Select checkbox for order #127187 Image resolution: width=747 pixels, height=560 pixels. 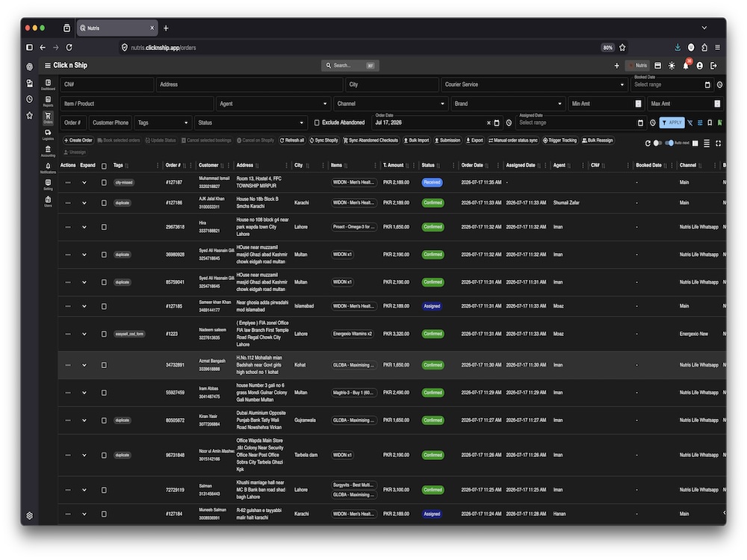(104, 182)
